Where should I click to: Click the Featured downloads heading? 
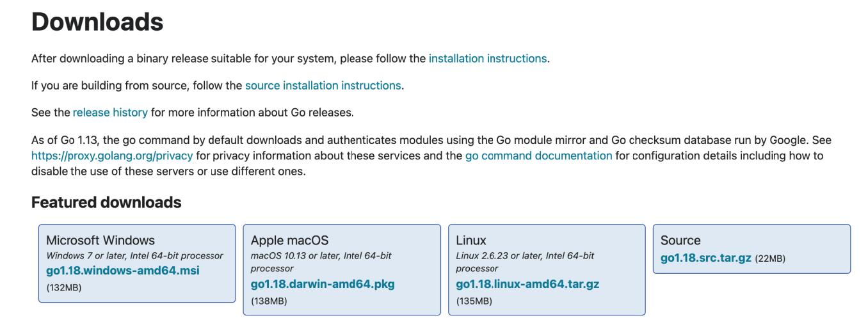(106, 203)
